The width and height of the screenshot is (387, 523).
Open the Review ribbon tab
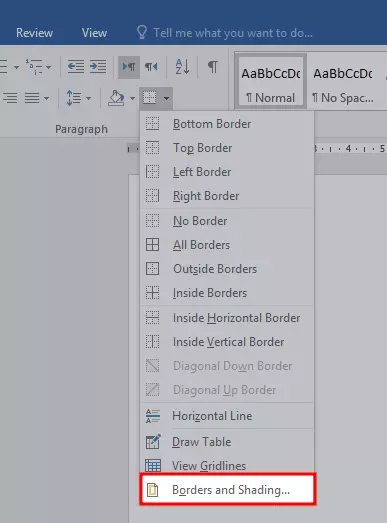(x=34, y=33)
